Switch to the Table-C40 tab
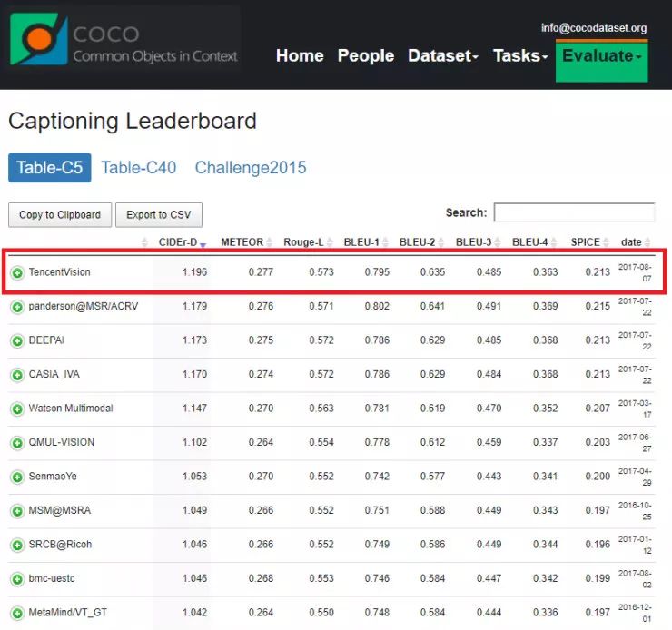 [x=138, y=167]
